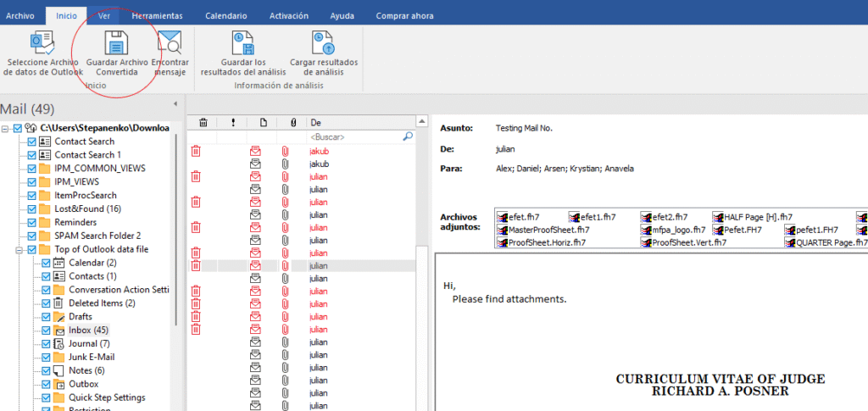Open QUARTER Page.fh7 attachment
Screen dimensions: 868x411
[826, 242]
